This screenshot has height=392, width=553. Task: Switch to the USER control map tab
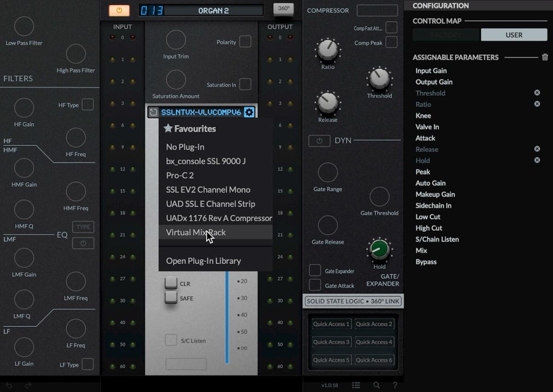pyautogui.click(x=514, y=34)
